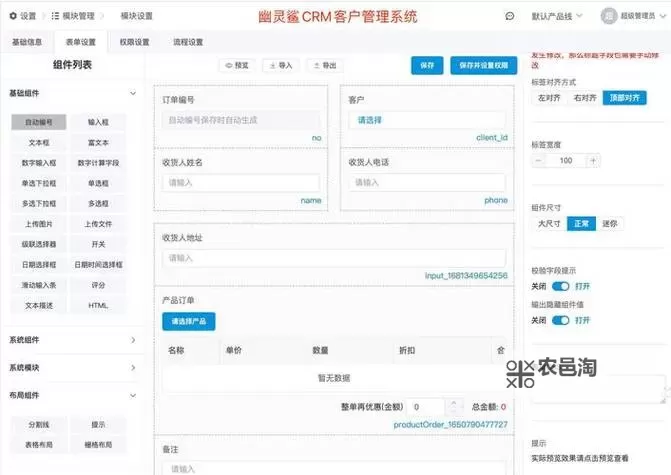
Task: Expand the 系统组件 section
Action: pos(133,340)
